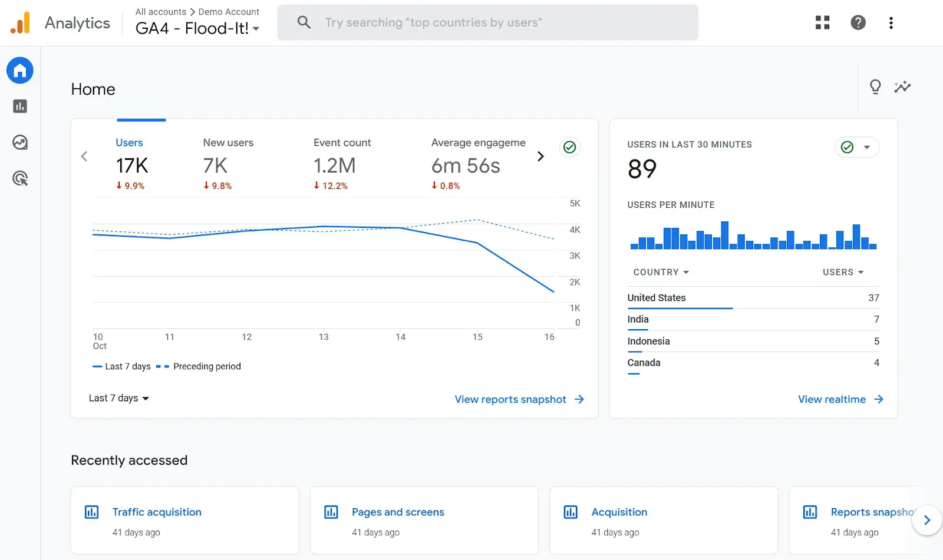Open the Help question mark icon
This screenshot has height=560, width=943.
pyautogui.click(x=858, y=22)
